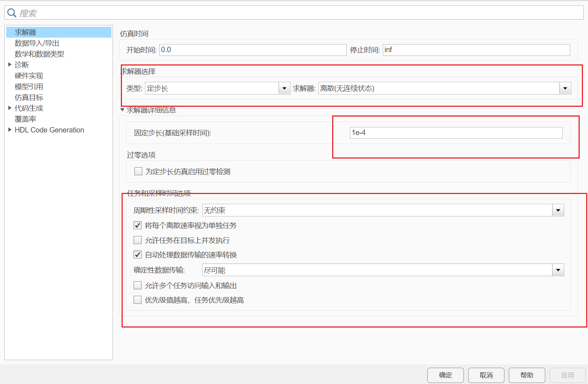Open 仿真目标 settings page

29,97
